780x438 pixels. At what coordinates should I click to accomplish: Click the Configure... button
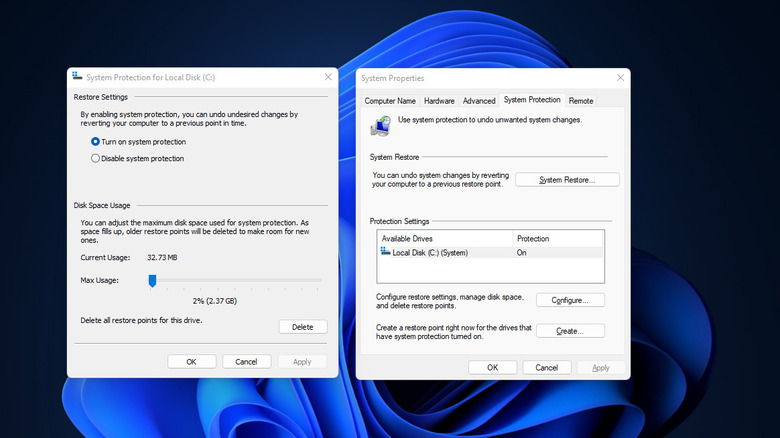click(x=570, y=300)
